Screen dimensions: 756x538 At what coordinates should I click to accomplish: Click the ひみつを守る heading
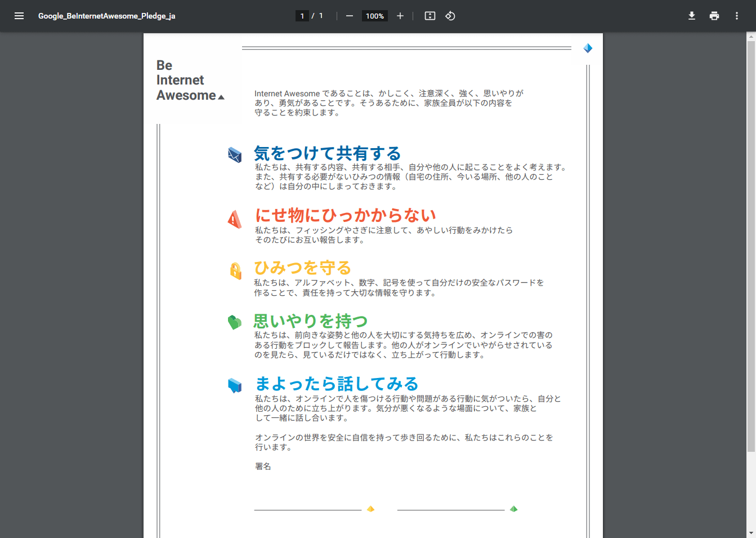coord(303,268)
